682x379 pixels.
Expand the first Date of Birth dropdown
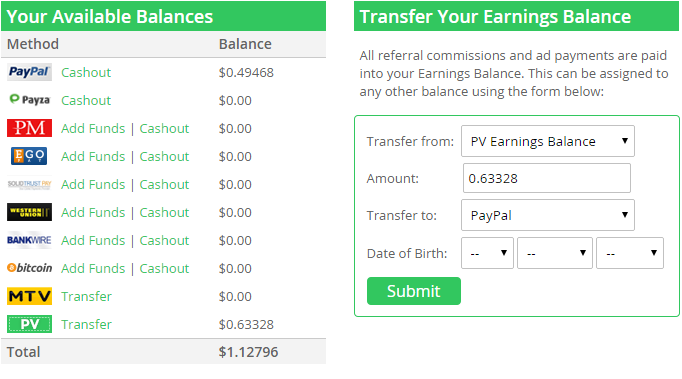(x=487, y=253)
